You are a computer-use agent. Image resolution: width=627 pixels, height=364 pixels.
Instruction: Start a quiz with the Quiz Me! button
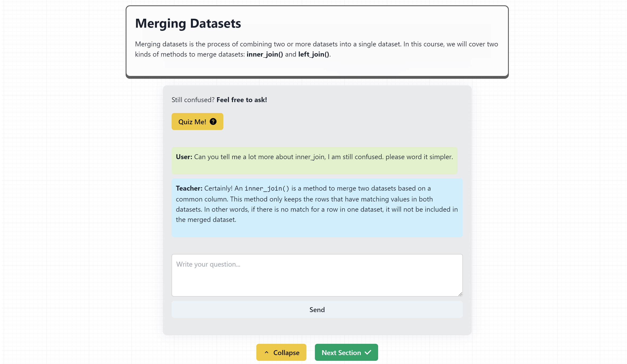pos(197,122)
